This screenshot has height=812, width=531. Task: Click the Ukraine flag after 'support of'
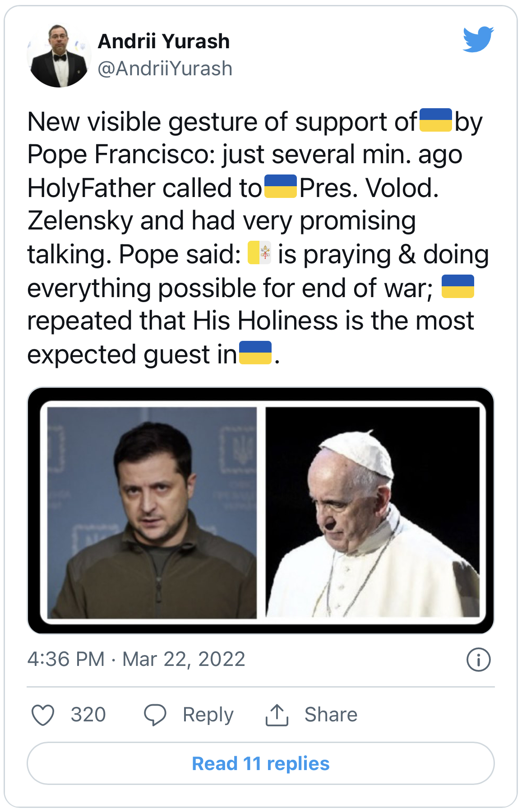click(435, 120)
